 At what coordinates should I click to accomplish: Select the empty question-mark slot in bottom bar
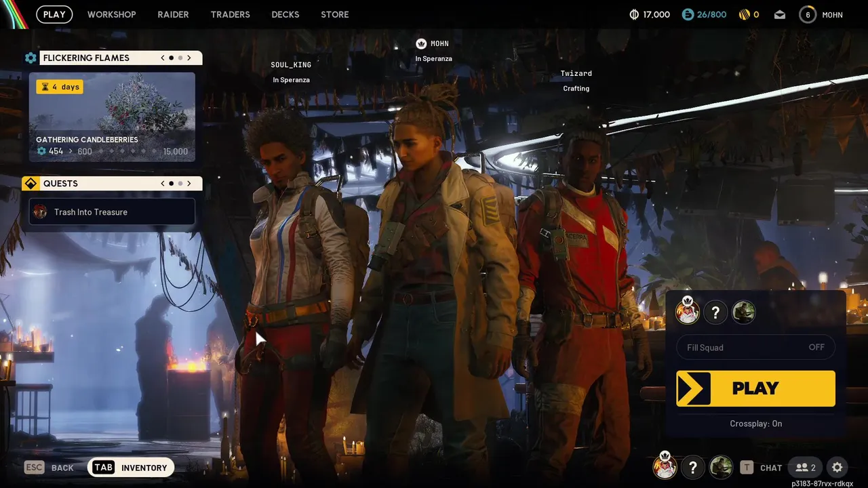tap(692, 467)
